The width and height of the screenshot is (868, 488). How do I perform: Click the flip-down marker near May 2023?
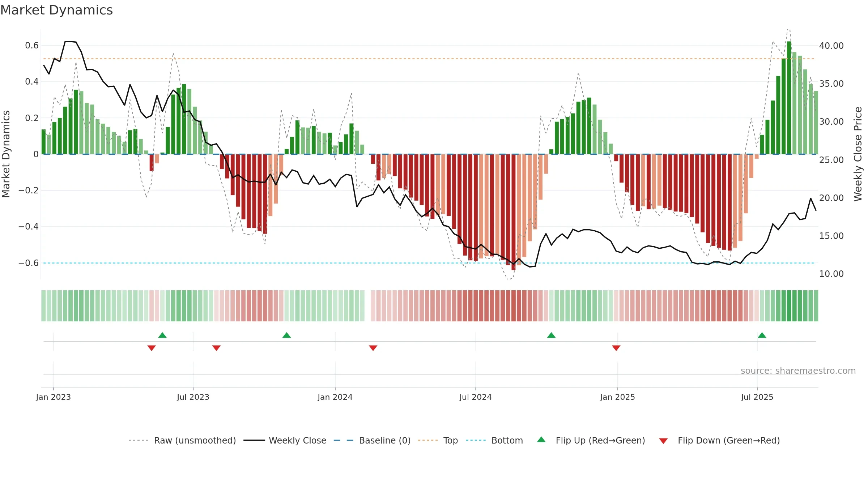[152, 348]
